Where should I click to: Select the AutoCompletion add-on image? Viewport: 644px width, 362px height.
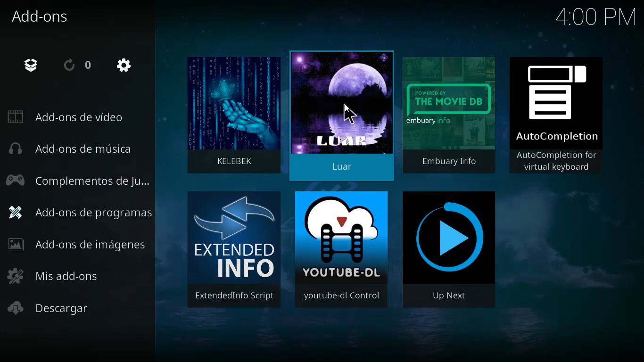click(x=556, y=103)
